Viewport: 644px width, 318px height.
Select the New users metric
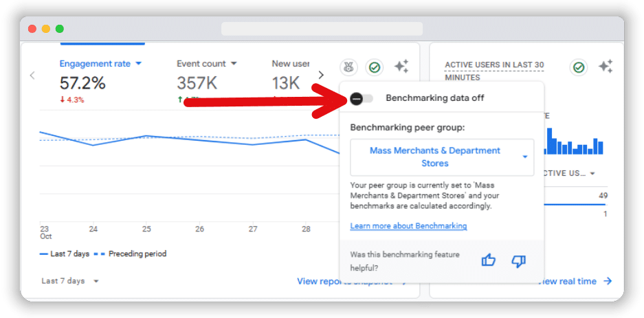pyautogui.click(x=290, y=64)
